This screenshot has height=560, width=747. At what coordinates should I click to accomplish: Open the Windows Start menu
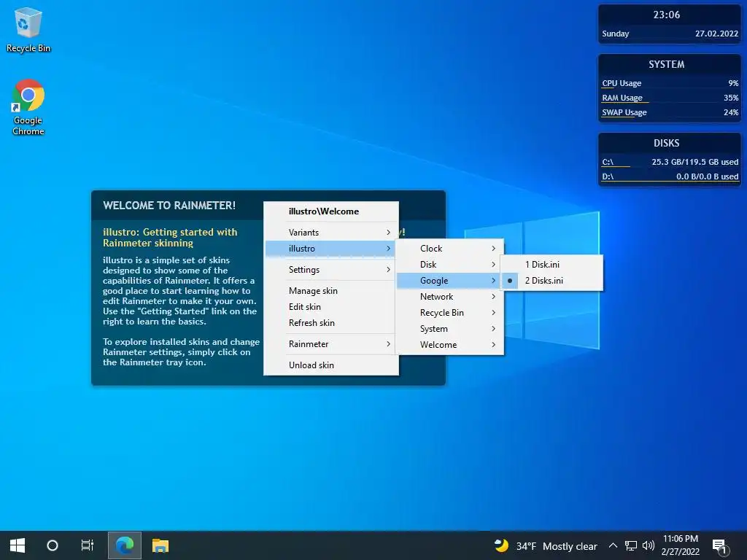click(x=18, y=545)
